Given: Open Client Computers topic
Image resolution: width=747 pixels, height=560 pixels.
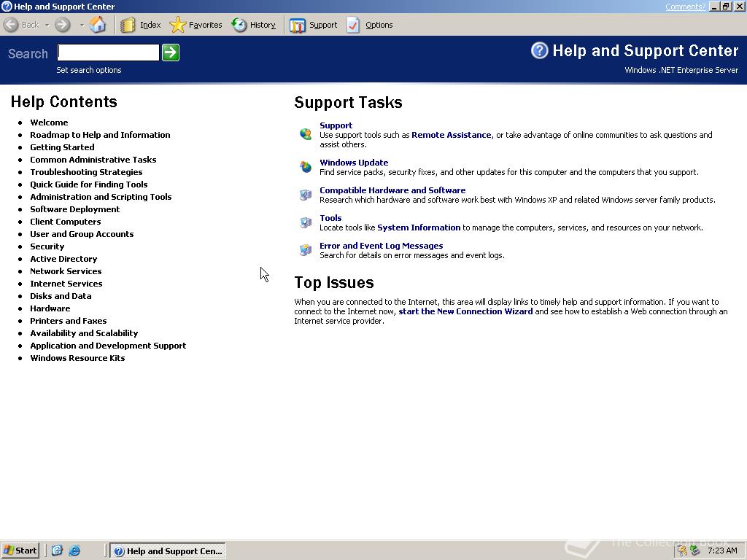Looking at the screenshot, I should pos(65,222).
